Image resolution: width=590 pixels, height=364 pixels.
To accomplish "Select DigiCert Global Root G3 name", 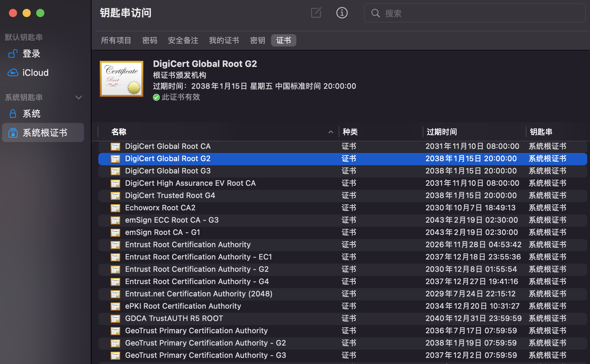I will 168,171.
